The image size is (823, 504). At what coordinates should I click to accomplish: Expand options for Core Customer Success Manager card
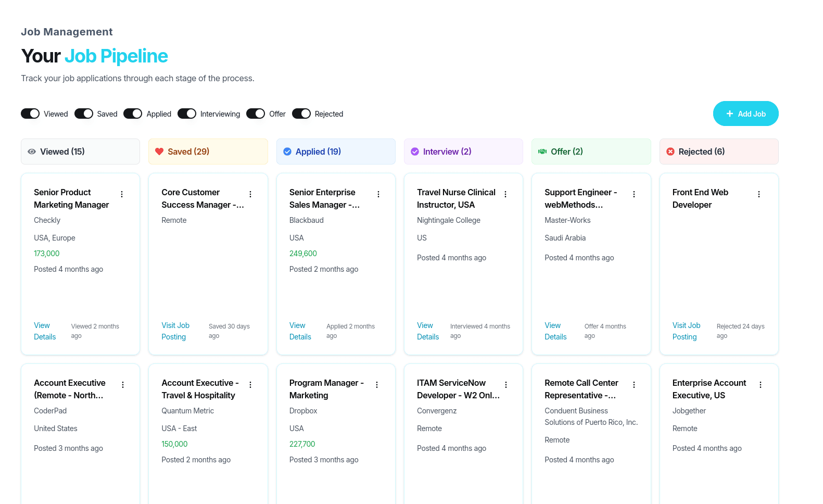click(x=250, y=194)
